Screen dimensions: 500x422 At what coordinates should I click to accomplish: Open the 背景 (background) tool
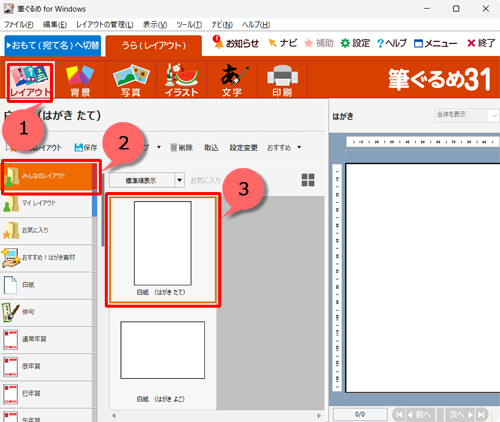click(x=80, y=81)
